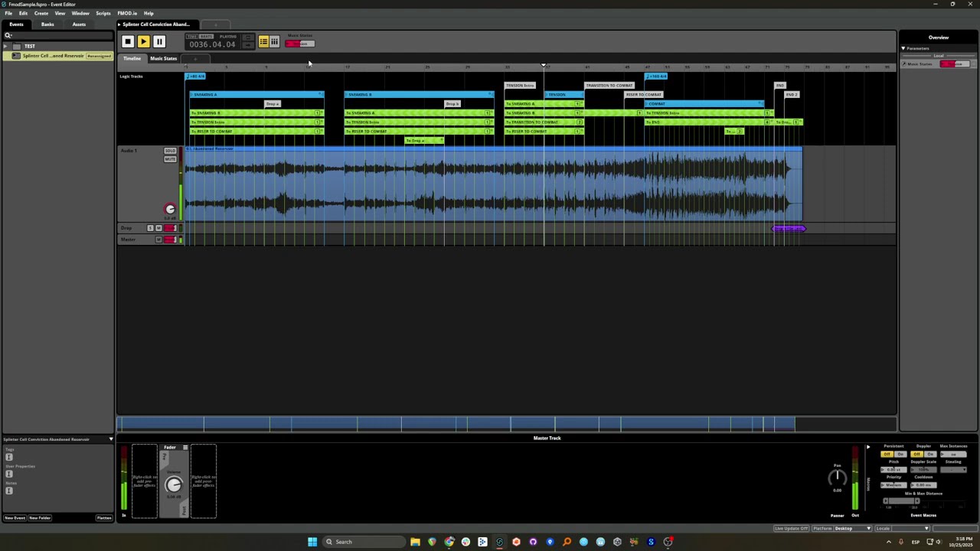The width and height of the screenshot is (980, 551).
Task: Toggle time display to TIME mode
Action: [x=192, y=36]
